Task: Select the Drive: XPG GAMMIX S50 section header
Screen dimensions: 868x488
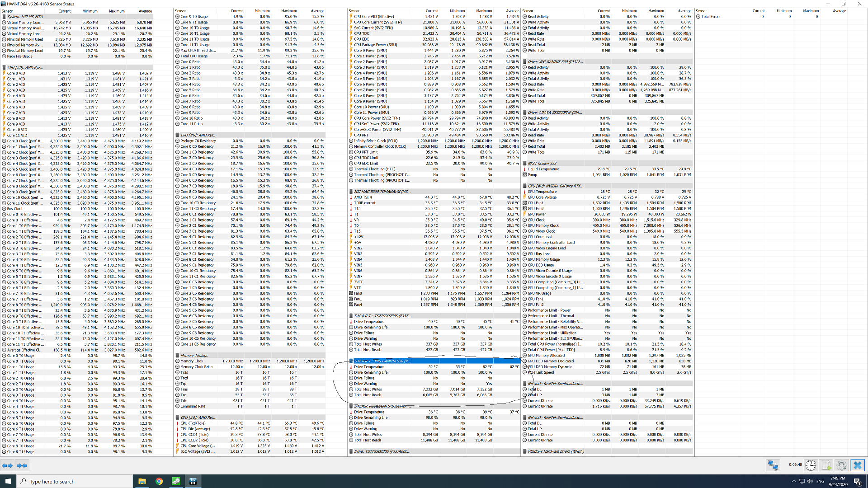Action: [x=607, y=62]
